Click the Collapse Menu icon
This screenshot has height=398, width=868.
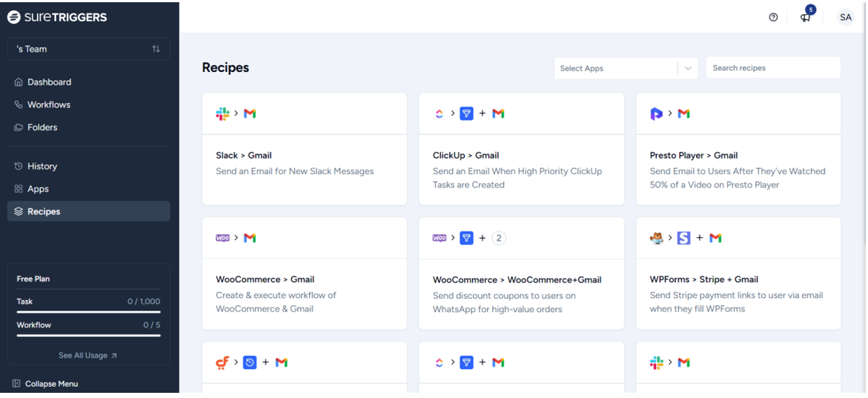coord(16,384)
